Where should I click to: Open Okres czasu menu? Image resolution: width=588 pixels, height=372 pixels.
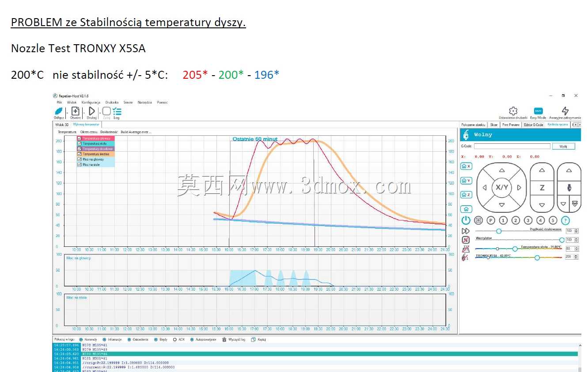[89, 132]
